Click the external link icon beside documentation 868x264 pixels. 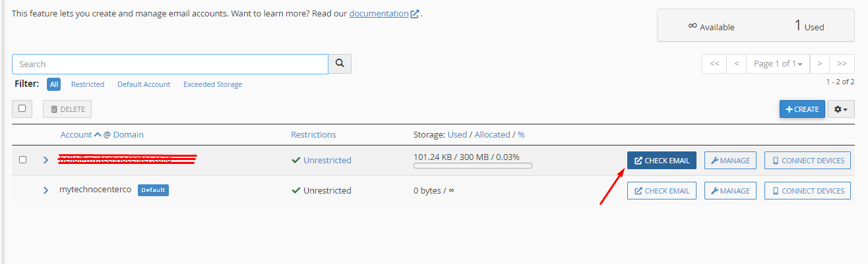[x=415, y=14]
